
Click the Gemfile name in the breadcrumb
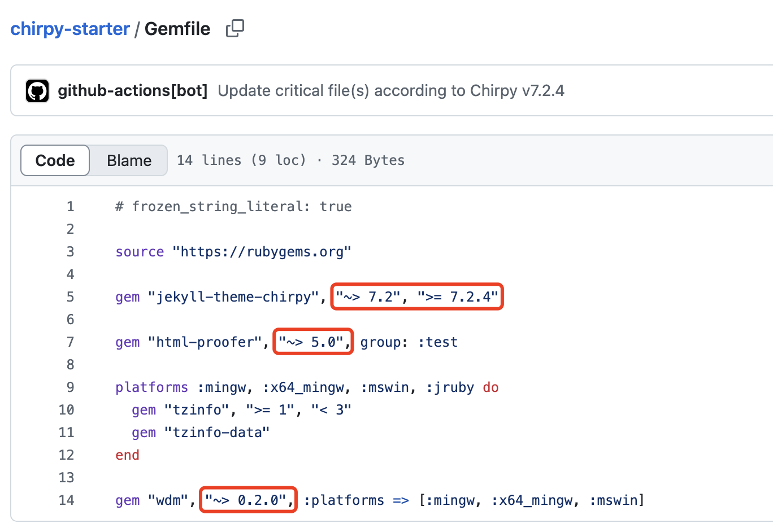177,29
